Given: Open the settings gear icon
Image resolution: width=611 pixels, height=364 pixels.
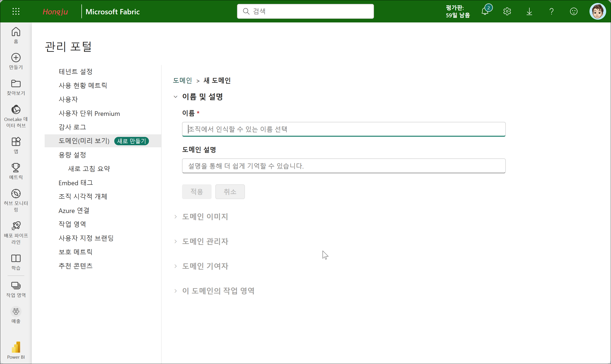Looking at the screenshot, I should (x=507, y=11).
